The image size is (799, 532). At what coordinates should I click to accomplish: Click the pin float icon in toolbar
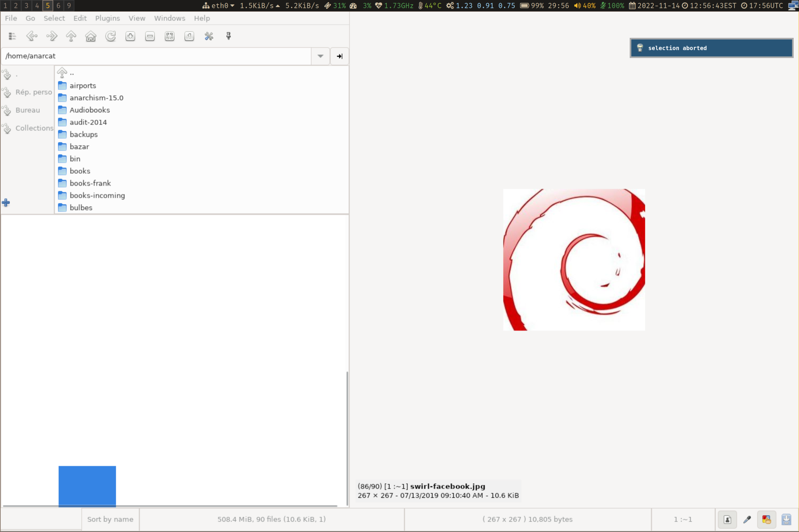tap(228, 36)
